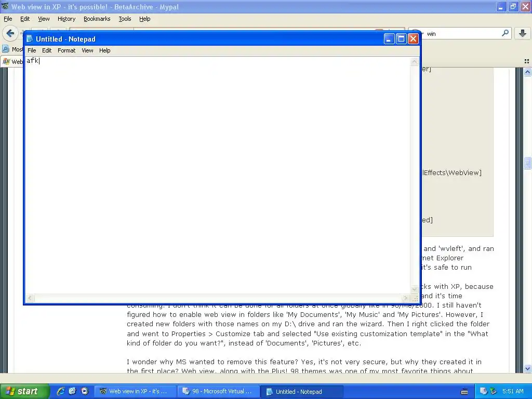Click the on-screen keyboard tray icon
This screenshot has height=399, width=532.
click(x=464, y=392)
